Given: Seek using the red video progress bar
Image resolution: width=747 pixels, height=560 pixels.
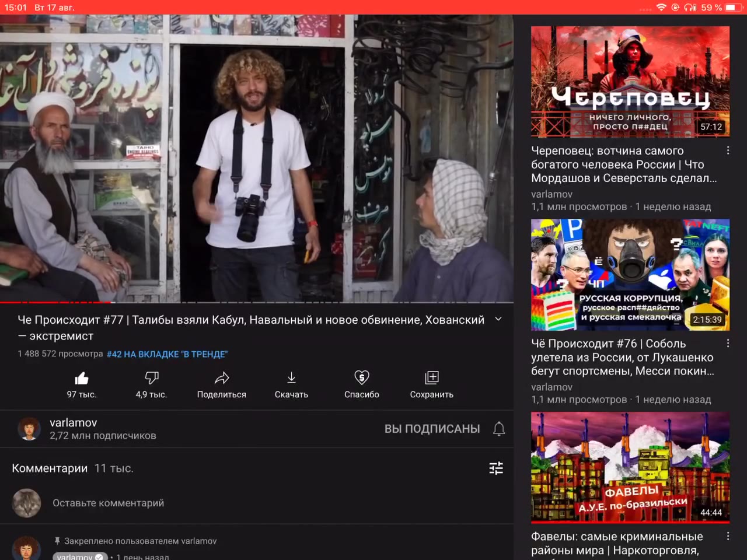Looking at the screenshot, I should (257, 302).
